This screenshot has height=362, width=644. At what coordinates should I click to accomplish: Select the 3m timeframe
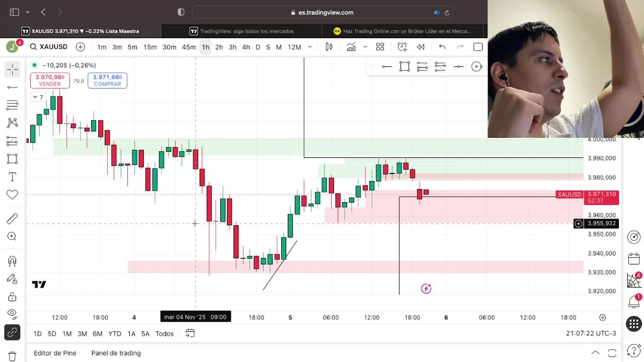pos(117,47)
